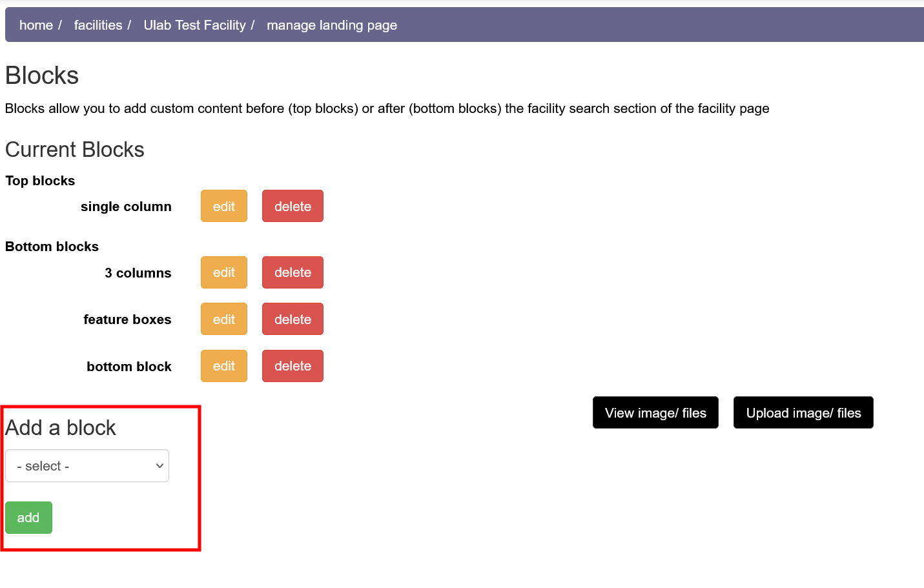
Task: Click the 'Current Blocks' heading
Action: click(x=75, y=150)
